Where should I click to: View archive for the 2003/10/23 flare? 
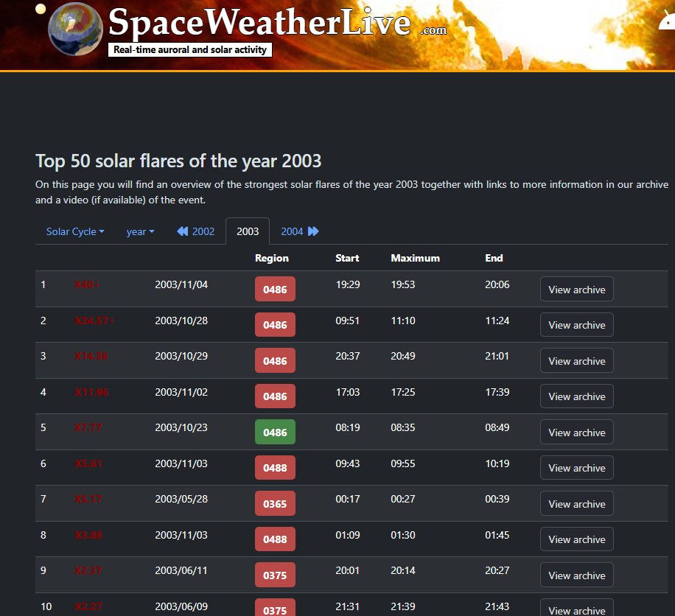[577, 432]
